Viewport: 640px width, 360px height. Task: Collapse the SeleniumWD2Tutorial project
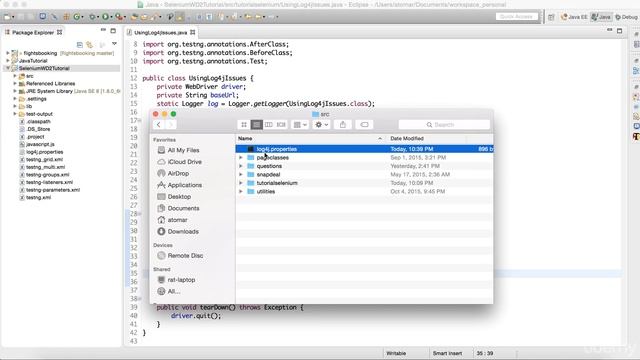coord(8,68)
